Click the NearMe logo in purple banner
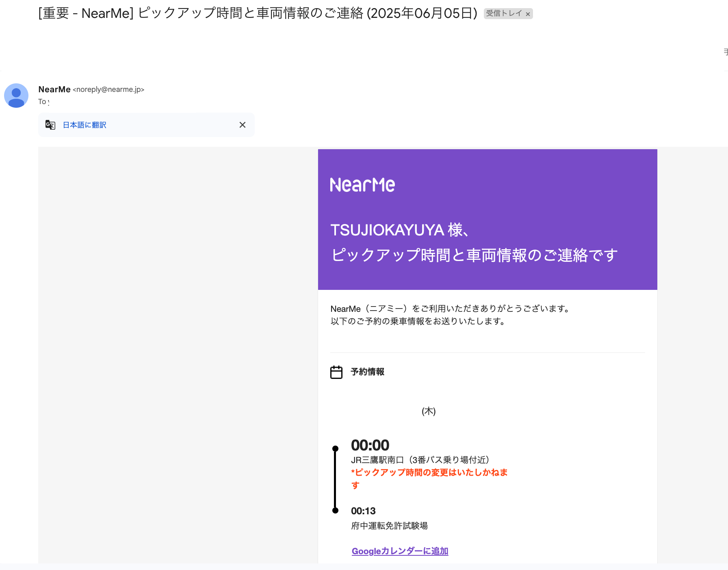Screen dimensions: 728x570 coord(362,185)
